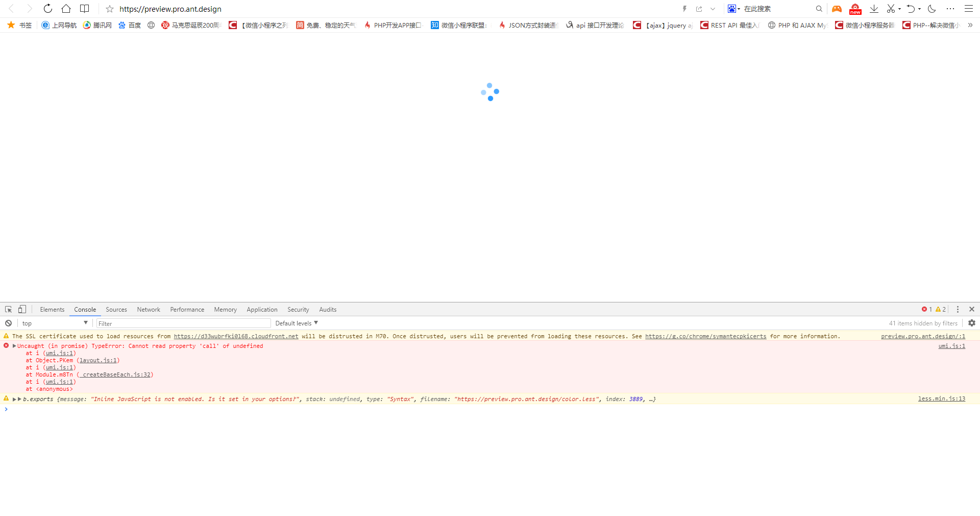Open the 腾讯网 bookmark

[97, 25]
